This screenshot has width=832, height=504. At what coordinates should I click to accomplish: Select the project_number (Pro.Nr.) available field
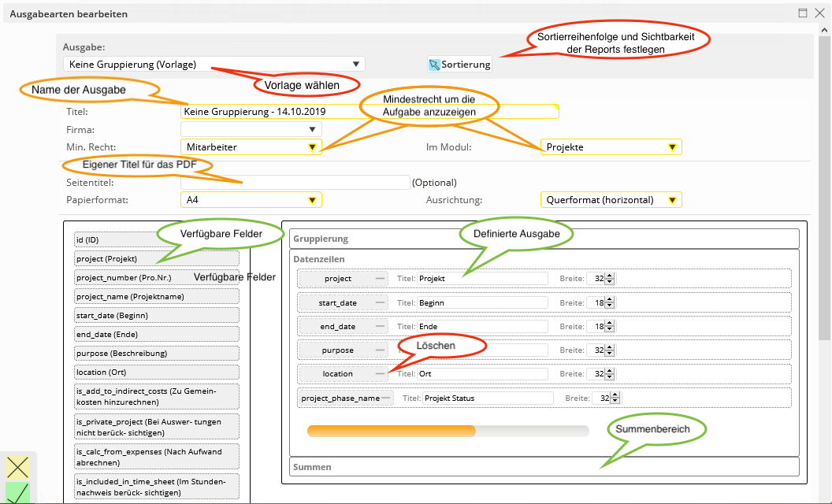[x=157, y=278]
